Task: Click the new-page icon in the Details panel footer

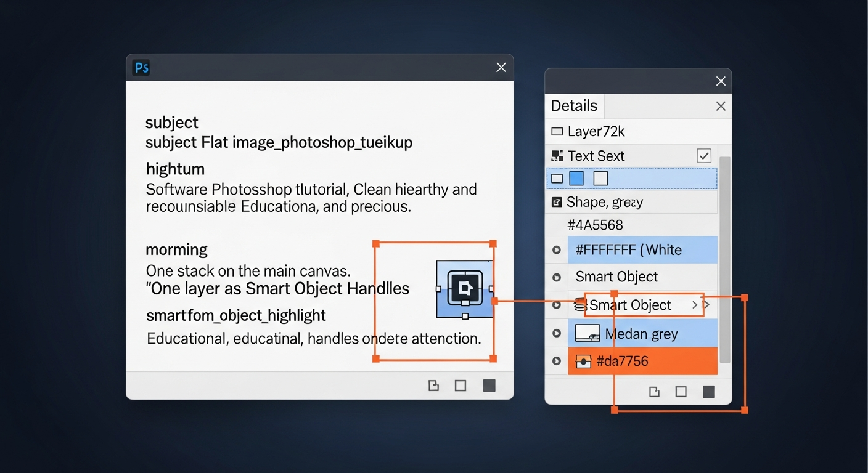Action: [654, 392]
